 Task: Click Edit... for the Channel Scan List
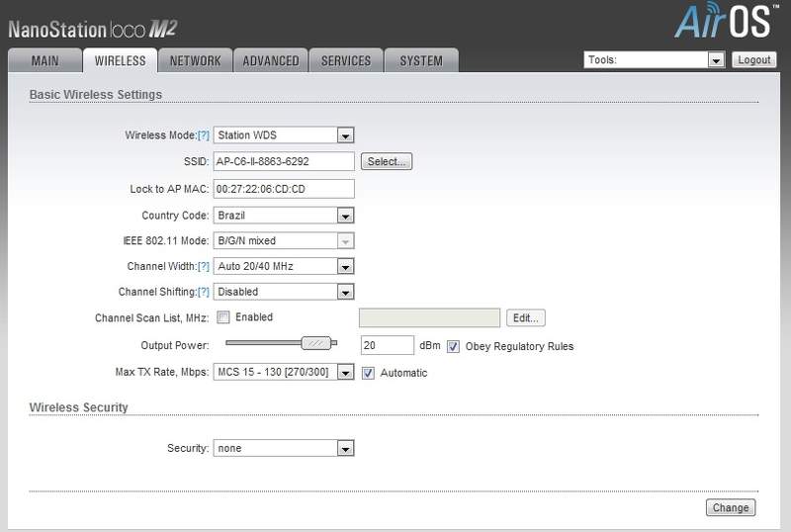click(x=526, y=318)
